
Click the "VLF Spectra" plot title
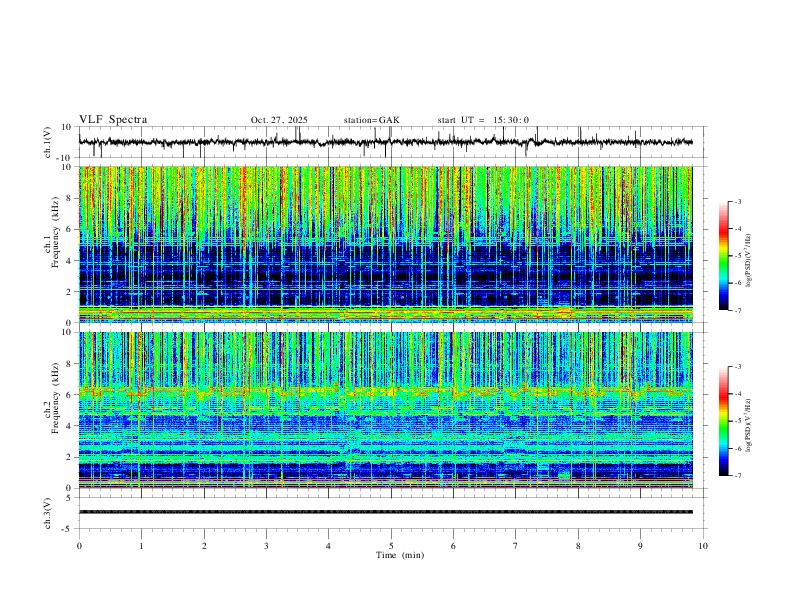coord(113,120)
